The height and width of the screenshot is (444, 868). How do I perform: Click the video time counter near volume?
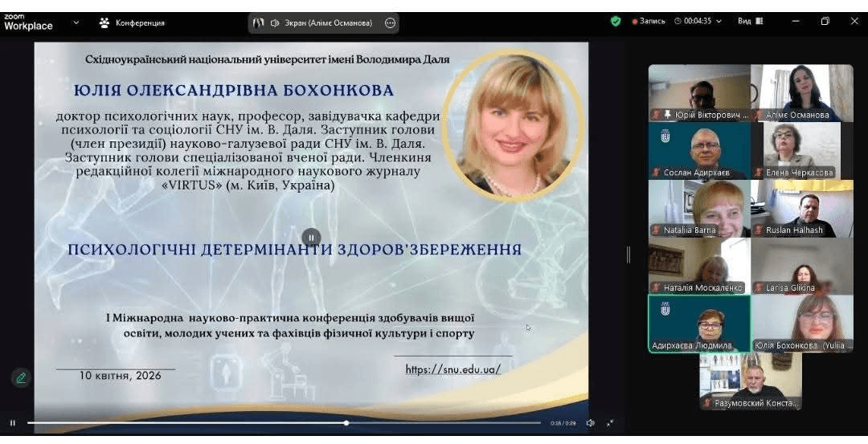(563, 423)
